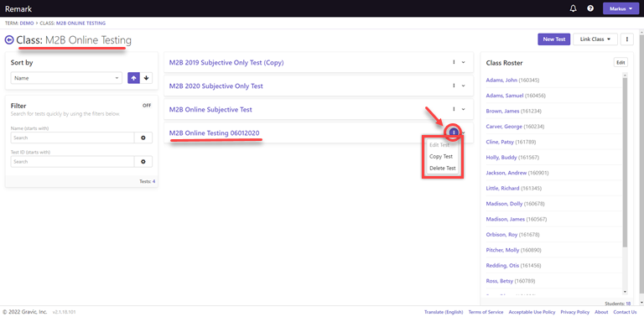Viewport: 644px width, 317px height.
Task: Choose Delete Test menu entry
Action: (x=443, y=169)
